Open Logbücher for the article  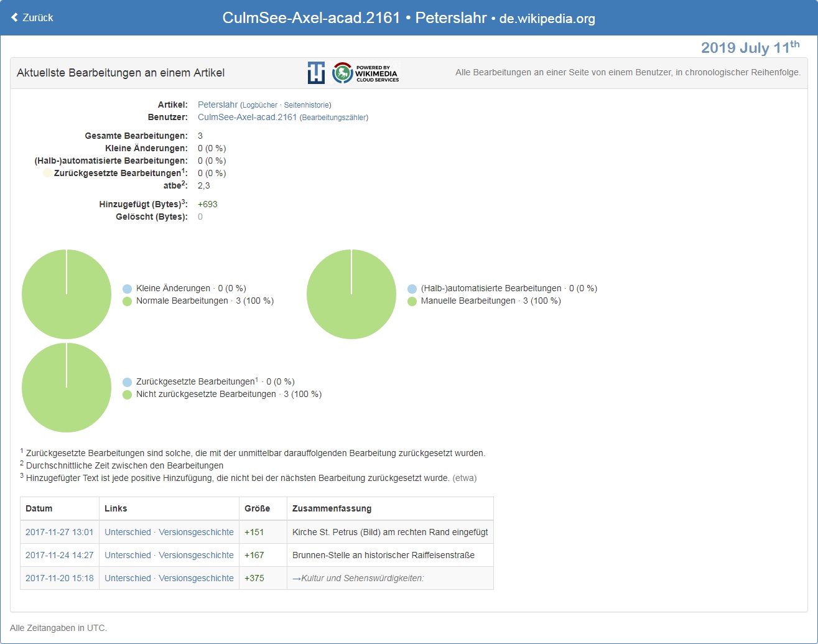260,105
